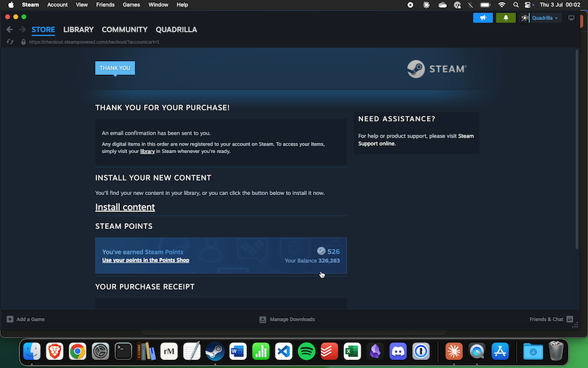Open Visual Studio Code from the dock
588x368 pixels.
[284, 352]
